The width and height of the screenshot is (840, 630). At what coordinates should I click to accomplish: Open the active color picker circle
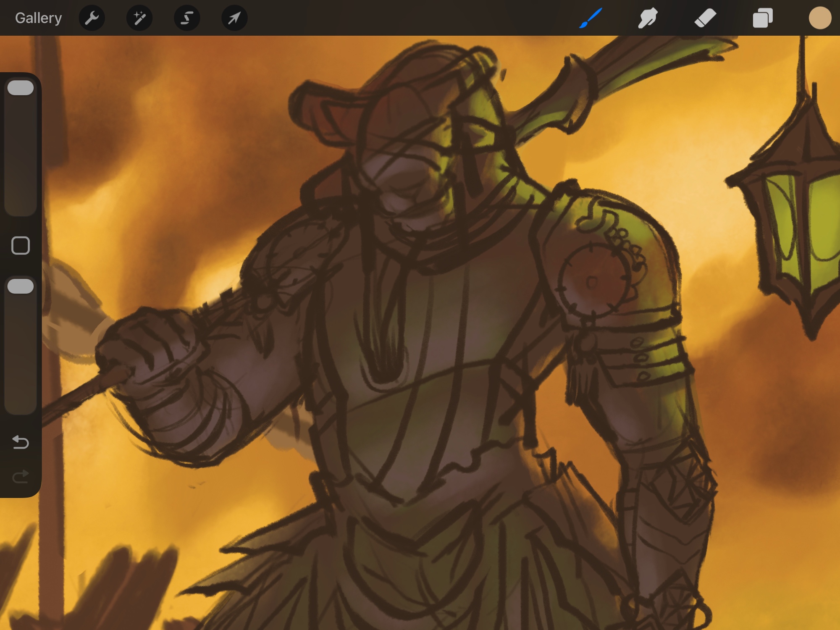[x=820, y=18]
